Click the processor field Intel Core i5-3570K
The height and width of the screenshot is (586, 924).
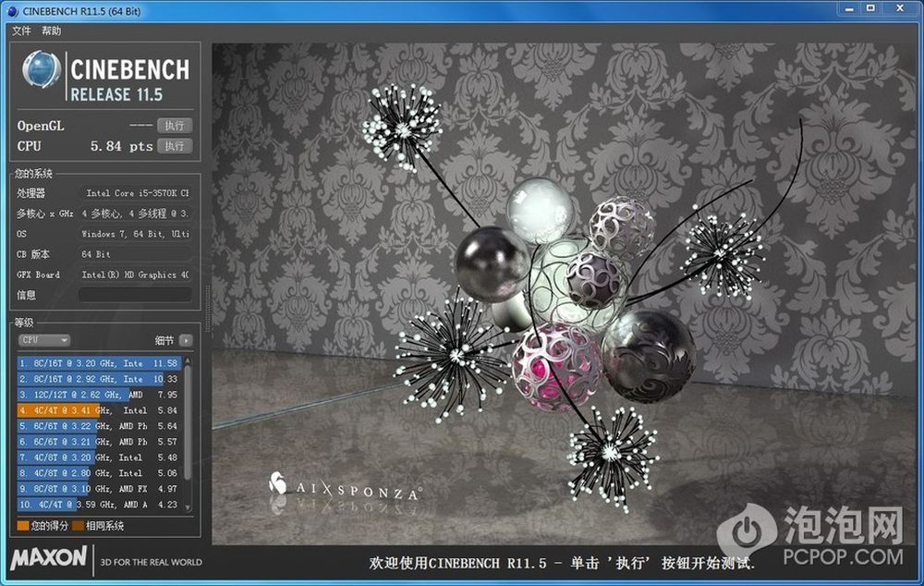tap(135, 193)
